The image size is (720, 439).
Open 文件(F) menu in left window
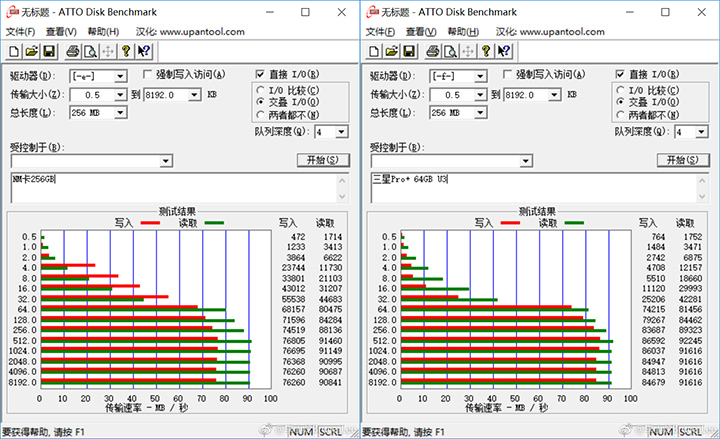20,32
